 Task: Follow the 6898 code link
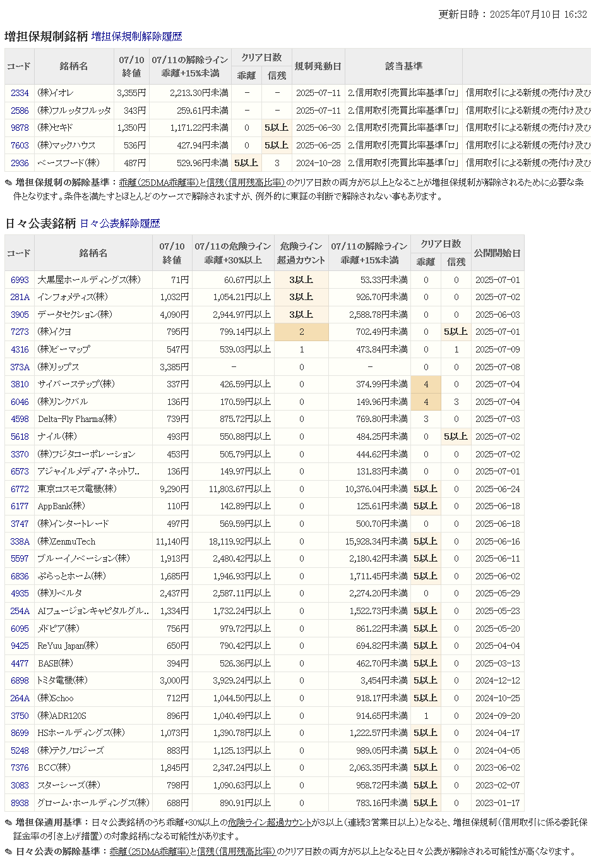pyautogui.click(x=20, y=680)
